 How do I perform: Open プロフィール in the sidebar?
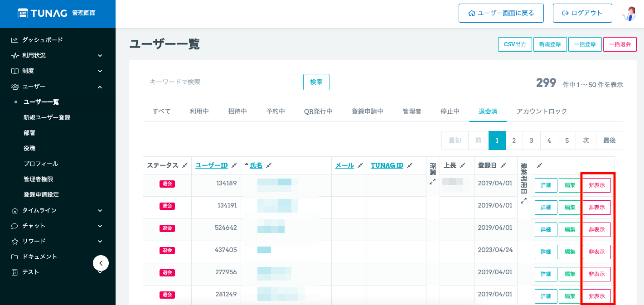[41, 164]
